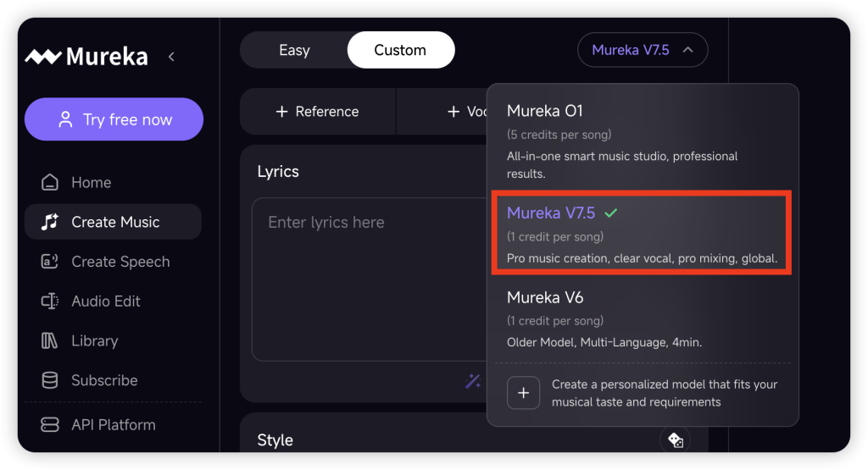
Task: Click the Audio Edit icon
Action: tap(50, 301)
